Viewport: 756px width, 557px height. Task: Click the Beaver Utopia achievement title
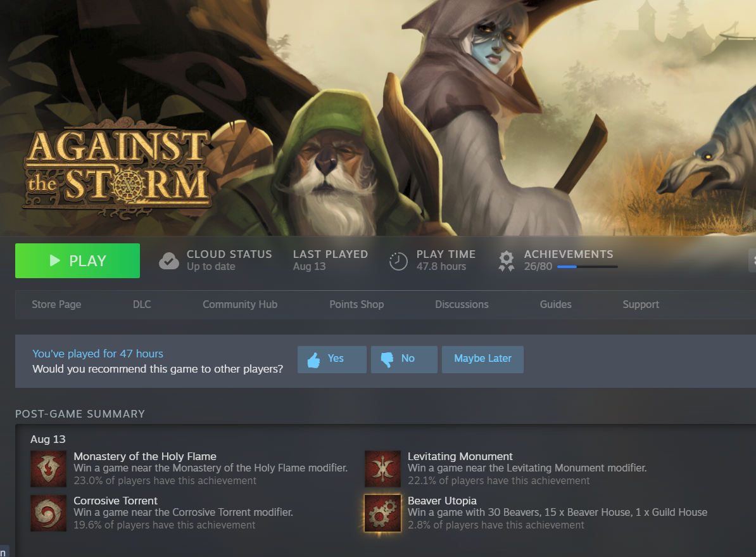click(442, 501)
